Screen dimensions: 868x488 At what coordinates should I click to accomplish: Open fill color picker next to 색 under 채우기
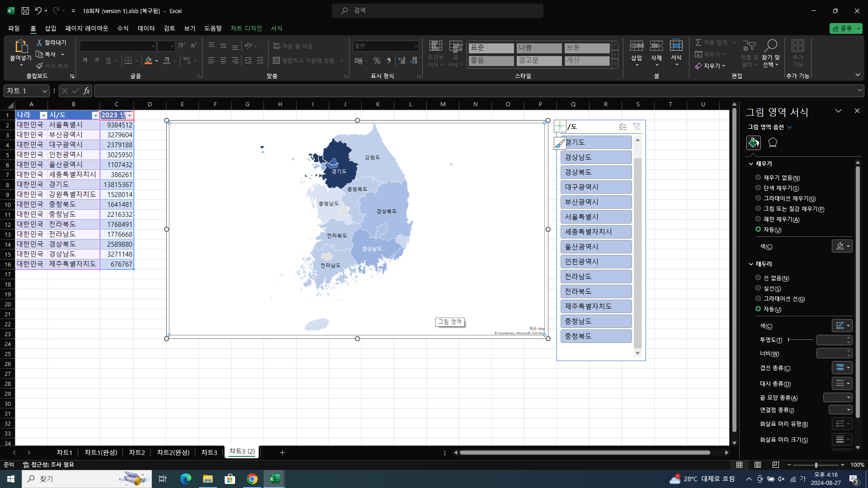pos(842,246)
